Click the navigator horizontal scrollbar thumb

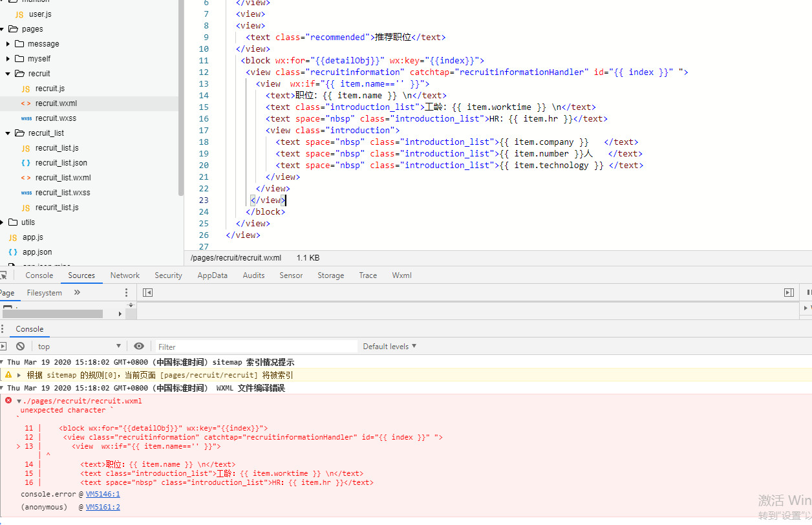pyautogui.click(x=52, y=314)
